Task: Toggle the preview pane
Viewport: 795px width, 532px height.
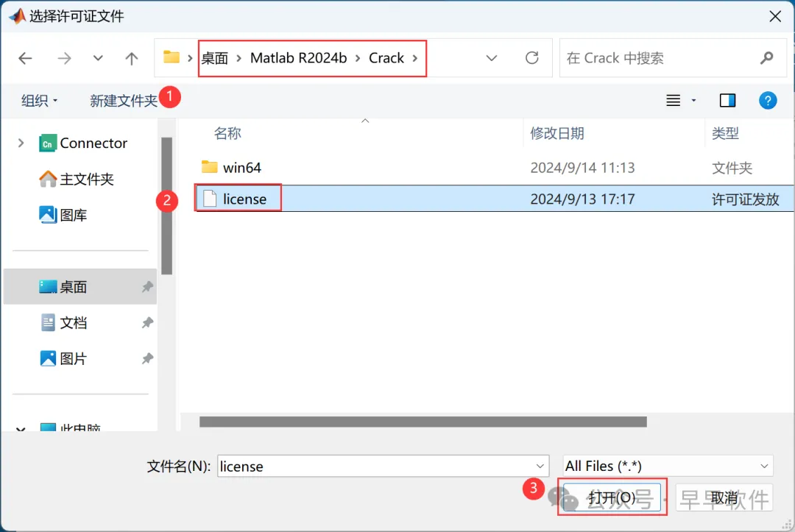Action: 727,100
